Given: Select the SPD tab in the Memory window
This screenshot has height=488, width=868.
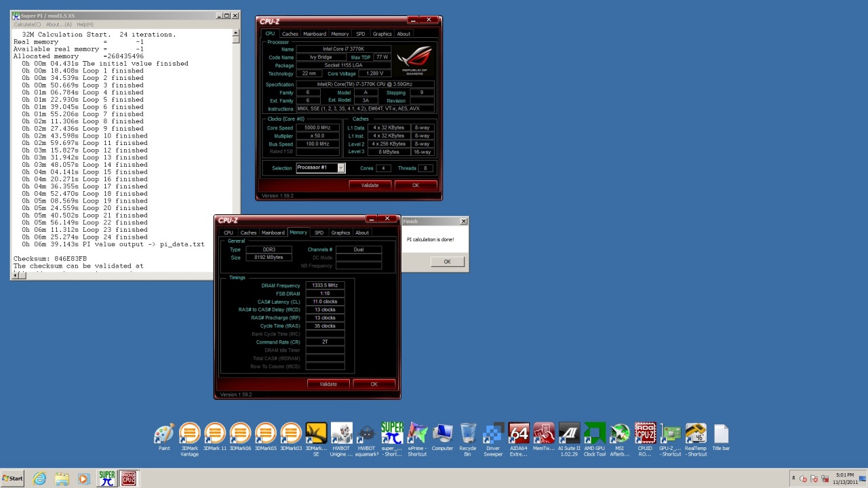Looking at the screenshot, I should coord(319,232).
